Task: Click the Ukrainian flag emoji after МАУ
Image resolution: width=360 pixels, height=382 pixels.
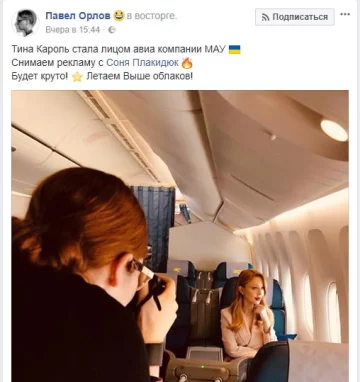Action: click(x=234, y=50)
